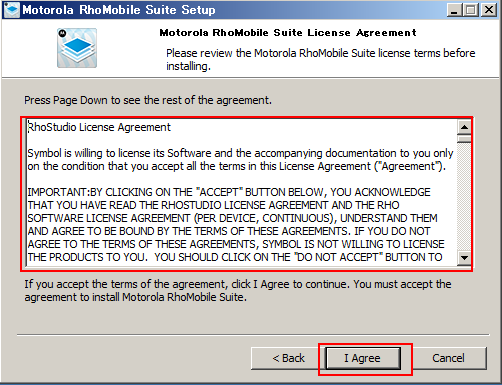Viewport: 502px width, 385px height.
Task: Go back with the < Back button
Action: (x=288, y=358)
